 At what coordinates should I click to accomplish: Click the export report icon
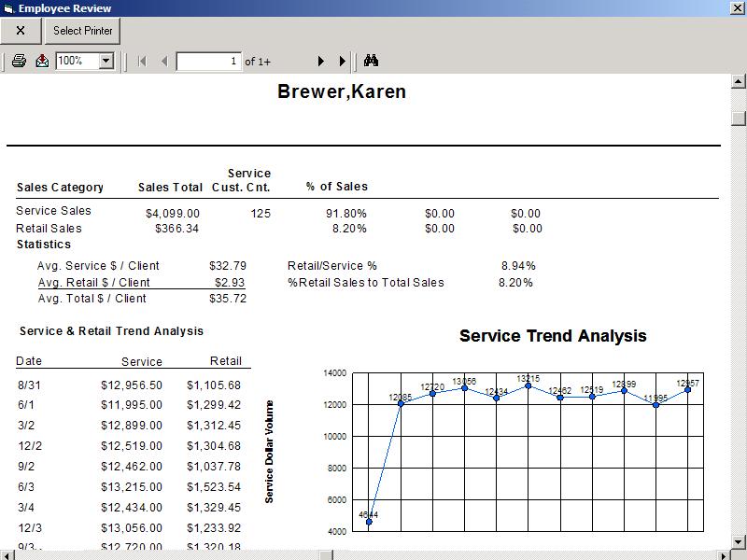42,61
